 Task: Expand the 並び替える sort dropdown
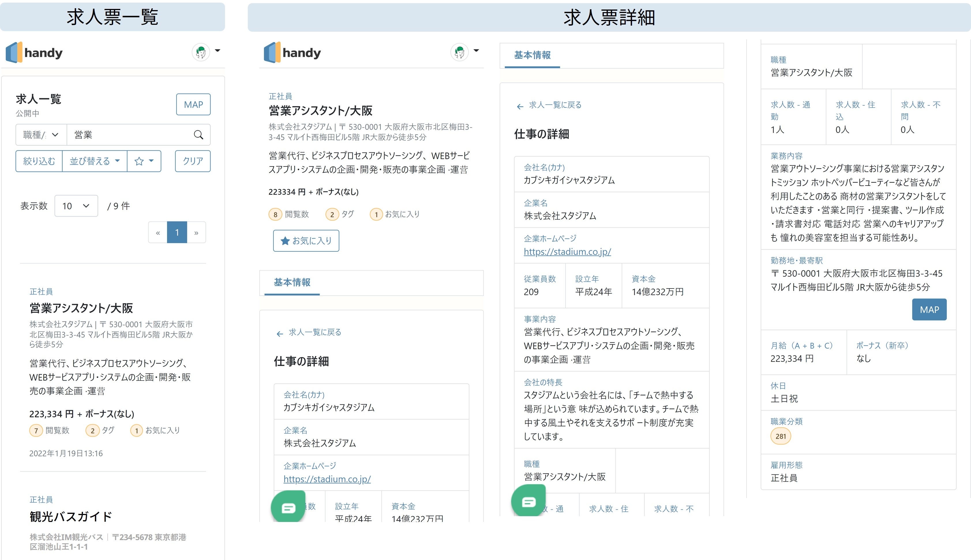[x=94, y=161]
